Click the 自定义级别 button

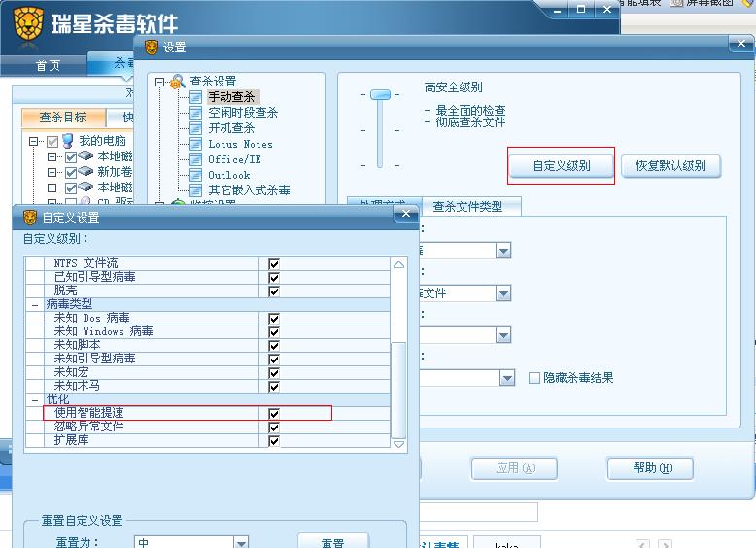coord(562,166)
